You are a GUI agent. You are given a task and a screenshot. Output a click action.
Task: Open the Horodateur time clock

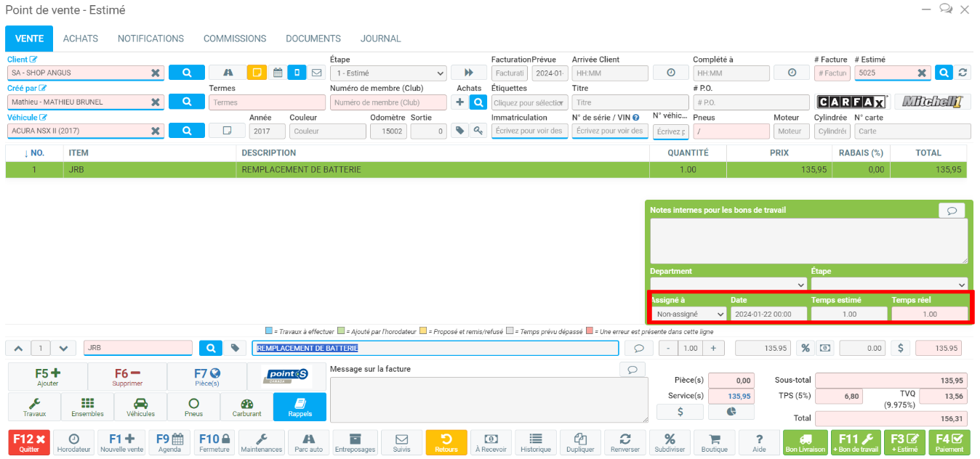coord(73,442)
